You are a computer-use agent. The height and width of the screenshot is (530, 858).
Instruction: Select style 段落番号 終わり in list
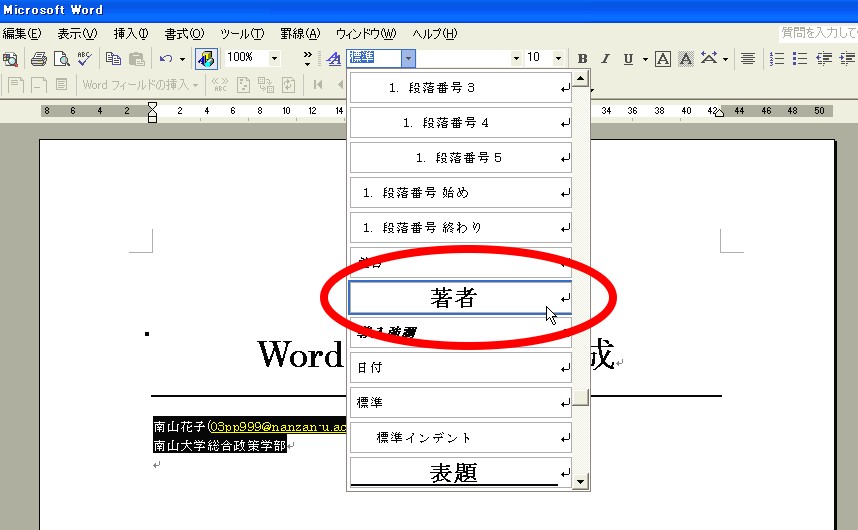pyautogui.click(x=461, y=228)
